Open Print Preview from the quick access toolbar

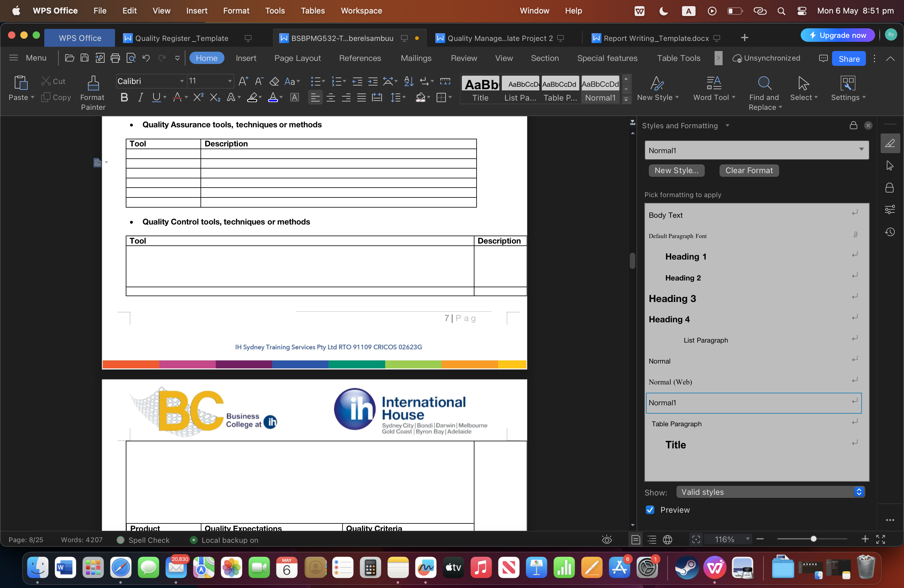131,58
